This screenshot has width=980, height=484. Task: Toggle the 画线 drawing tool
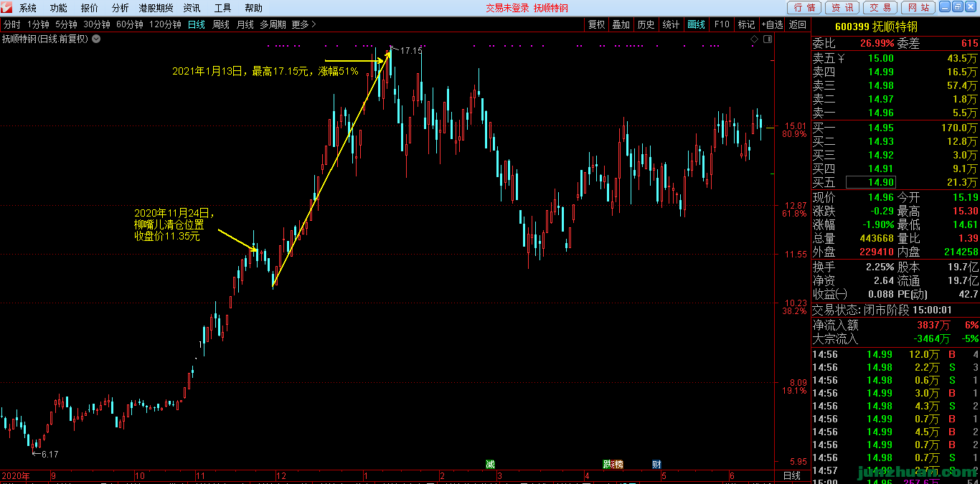(x=696, y=24)
